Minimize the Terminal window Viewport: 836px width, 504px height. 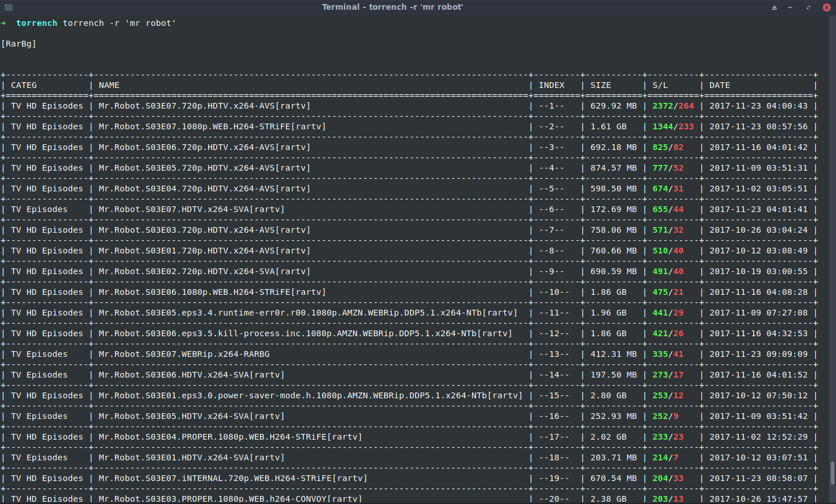[x=790, y=7]
